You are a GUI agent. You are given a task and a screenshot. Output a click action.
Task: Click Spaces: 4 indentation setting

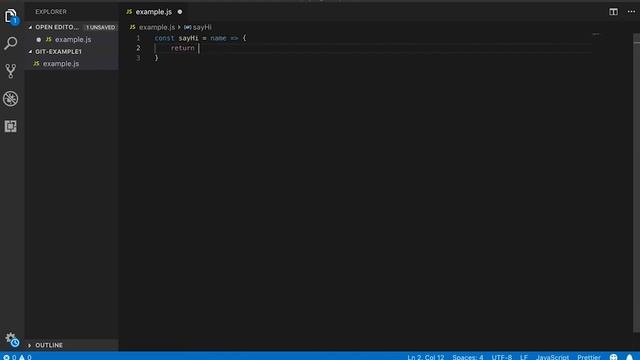pyautogui.click(x=468, y=357)
